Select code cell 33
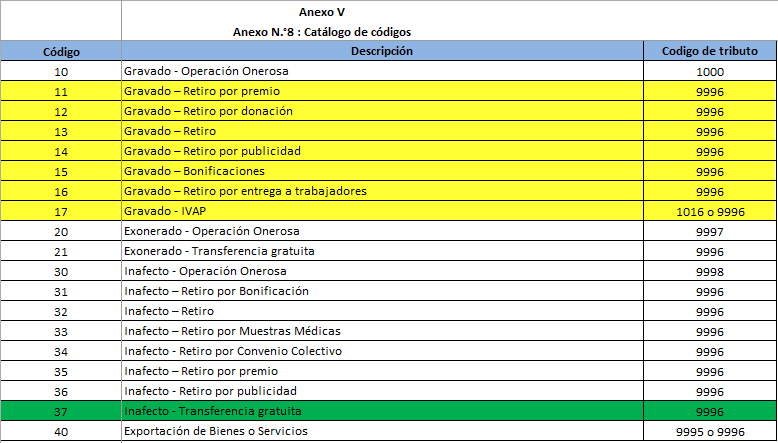The height and width of the screenshot is (443, 778). pos(61,331)
